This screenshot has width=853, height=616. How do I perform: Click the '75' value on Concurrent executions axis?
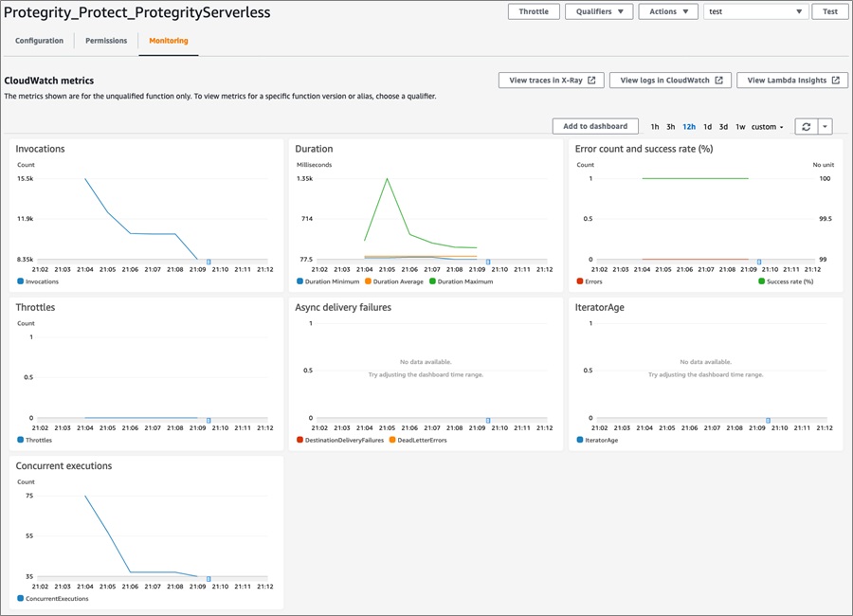coord(29,496)
